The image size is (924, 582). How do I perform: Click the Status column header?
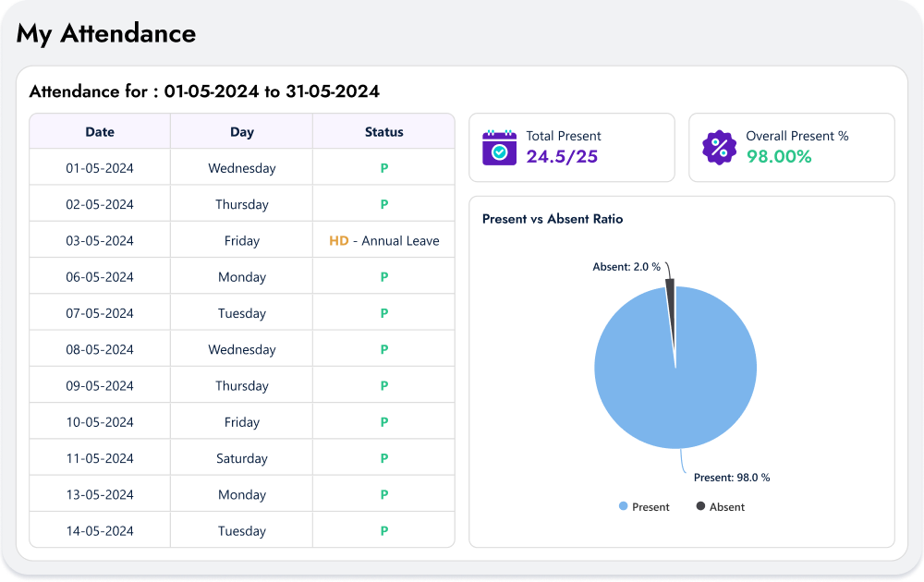coord(383,132)
